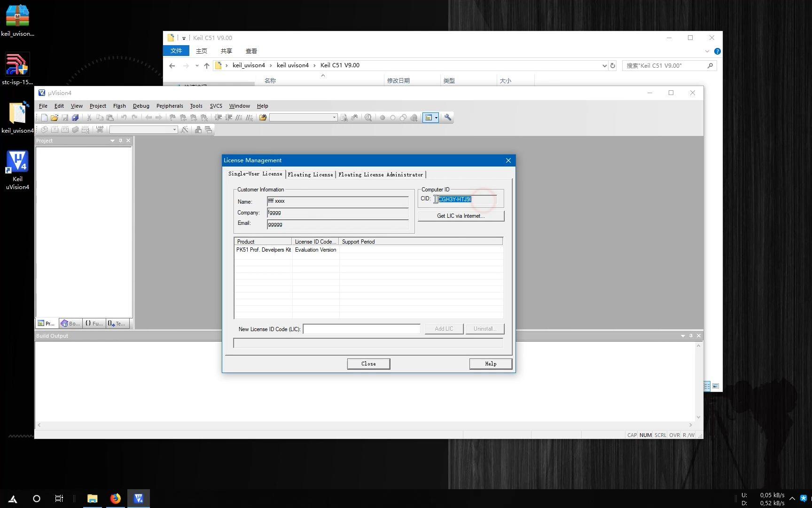Screen dimensions: 812x508
Task: Click the Indent selected lines icon
Action: 218,118
